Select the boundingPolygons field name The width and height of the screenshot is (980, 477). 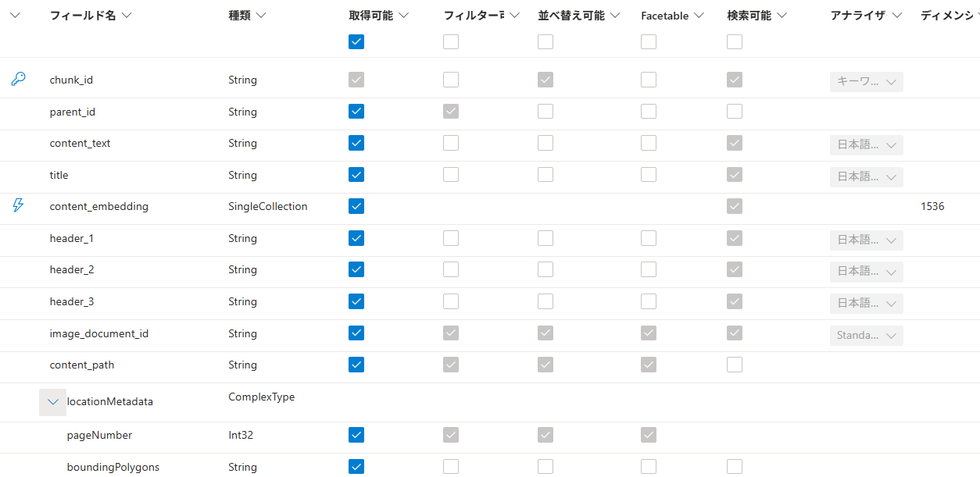[113, 467]
